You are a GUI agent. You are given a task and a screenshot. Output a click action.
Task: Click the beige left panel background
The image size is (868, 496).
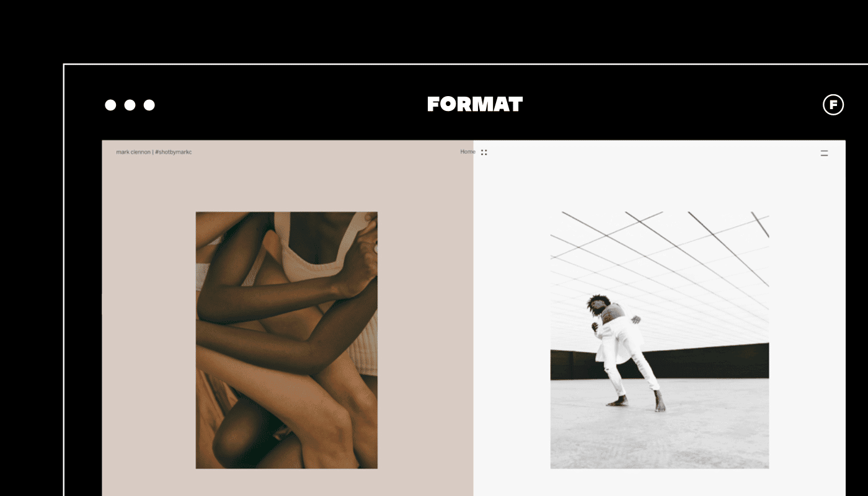click(149, 322)
